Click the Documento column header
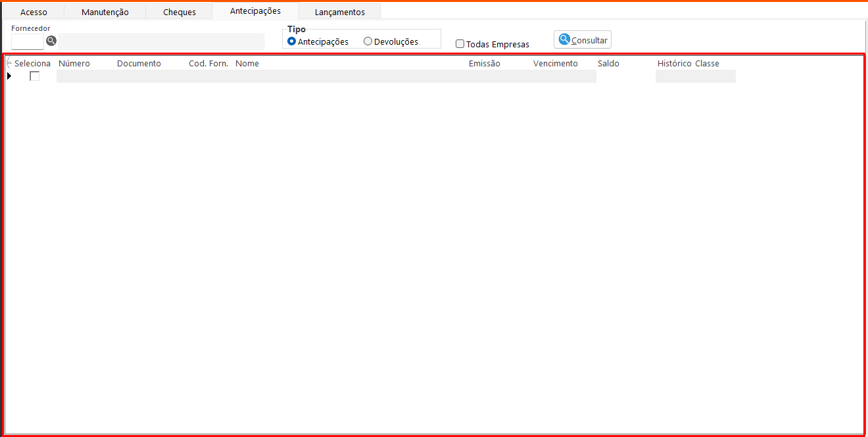Viewport: 868px width, 437px height. click(x=139, y=64)
